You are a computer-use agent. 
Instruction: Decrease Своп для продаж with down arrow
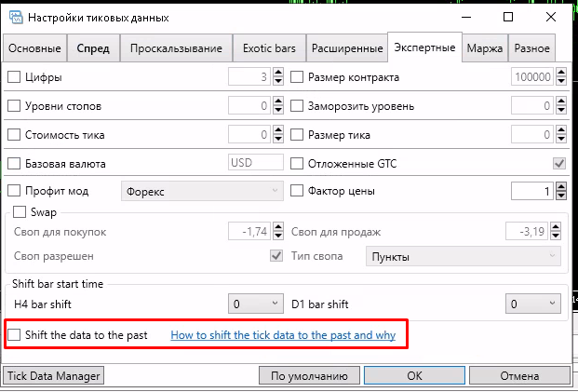coord(556,236)
